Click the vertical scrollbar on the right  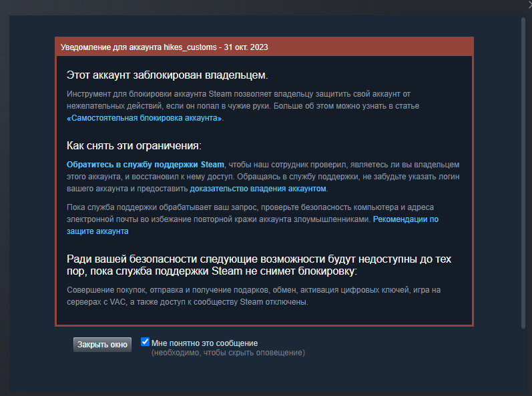523,173
